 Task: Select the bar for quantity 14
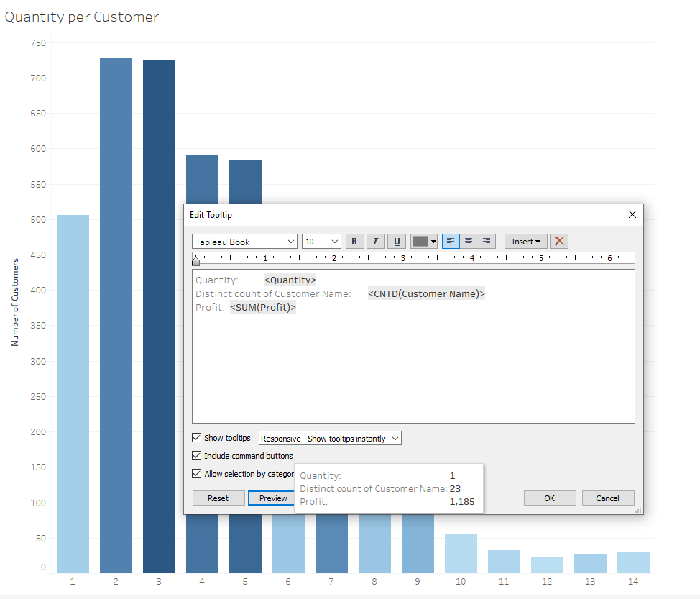click(x=633, y=562)
